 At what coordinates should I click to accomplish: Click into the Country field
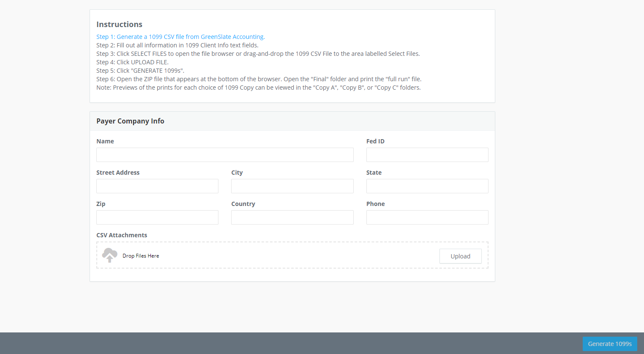(292, 217)
